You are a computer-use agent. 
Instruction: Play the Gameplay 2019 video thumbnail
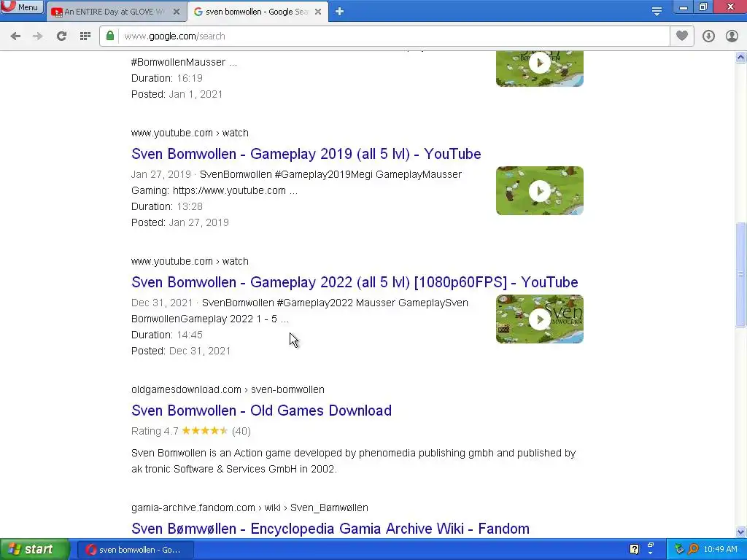(x=539, y=190)
